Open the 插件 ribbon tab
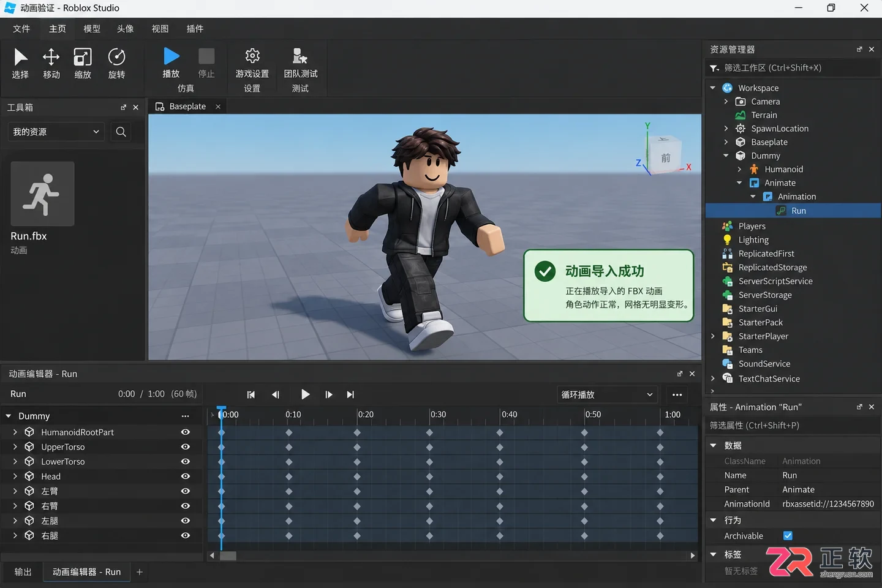882x588 pixels. pos(195,29)
